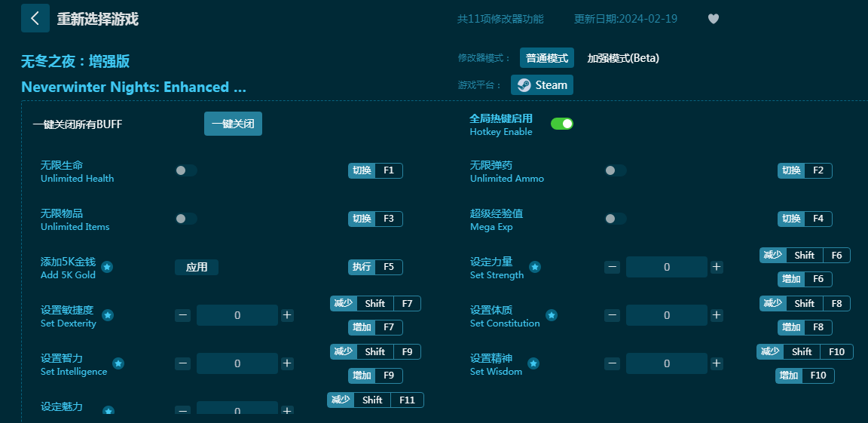Enable Mega Exp toggle

coord(616,219)
